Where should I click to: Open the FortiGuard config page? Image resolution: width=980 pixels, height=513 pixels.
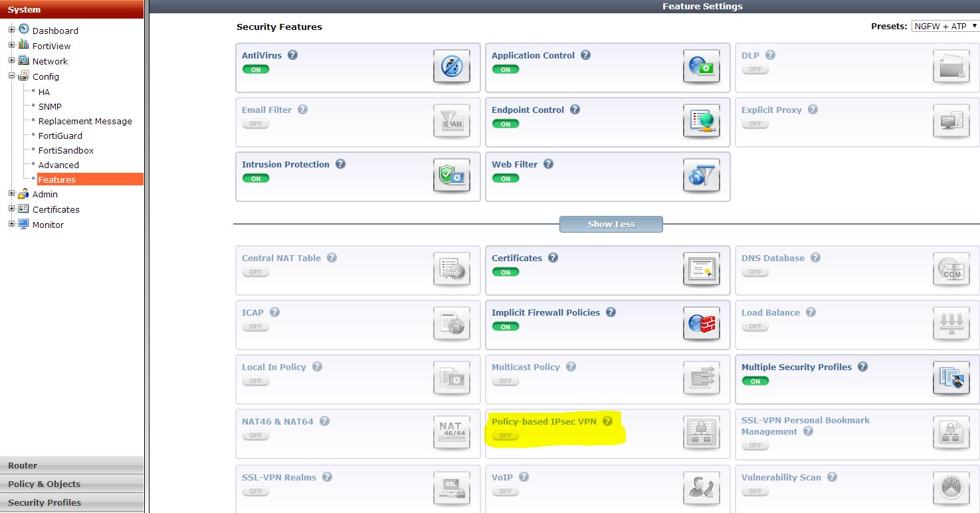(60, 136)
